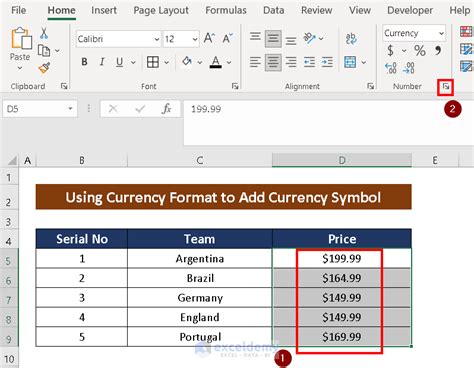
Task: Select the Format Painter brush
Action: [x=44, y=68]
